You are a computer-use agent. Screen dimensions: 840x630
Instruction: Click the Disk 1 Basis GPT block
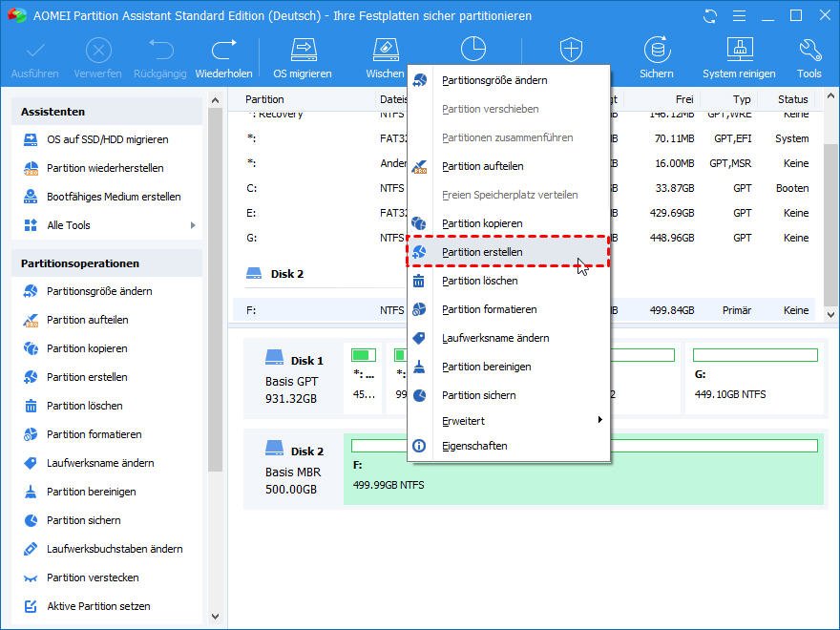(293, 379)
